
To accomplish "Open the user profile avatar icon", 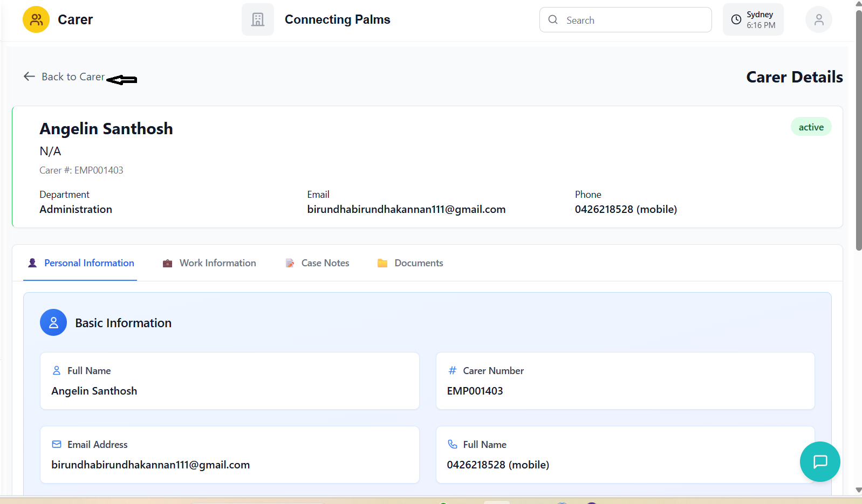I will click(818, 20).
